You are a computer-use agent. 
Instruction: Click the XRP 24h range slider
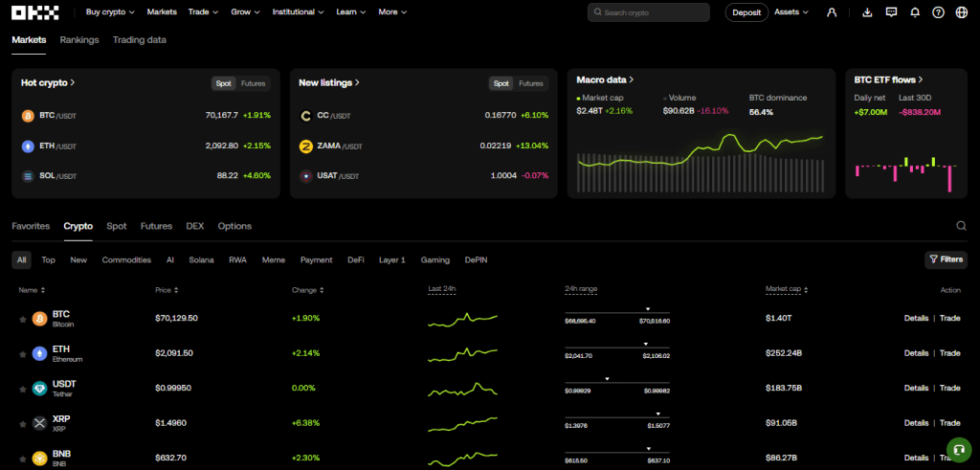(x=617, y=418)
